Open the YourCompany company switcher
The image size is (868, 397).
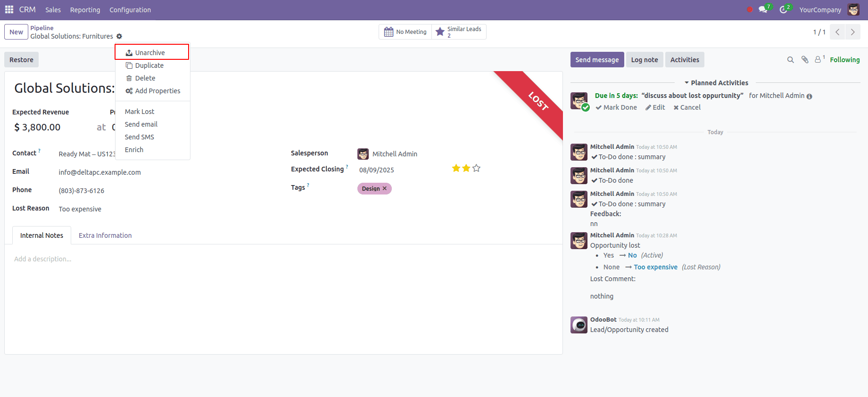click(x=820, y=10)
